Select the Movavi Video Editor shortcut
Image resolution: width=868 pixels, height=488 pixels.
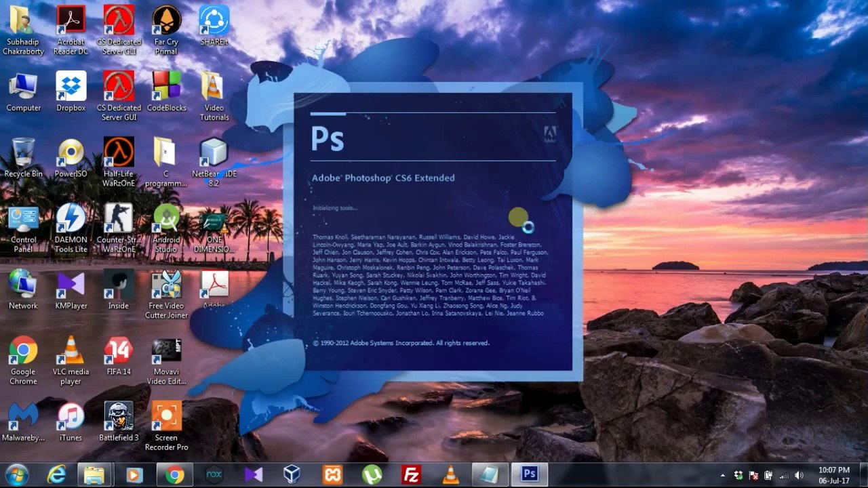click(166, 361)
